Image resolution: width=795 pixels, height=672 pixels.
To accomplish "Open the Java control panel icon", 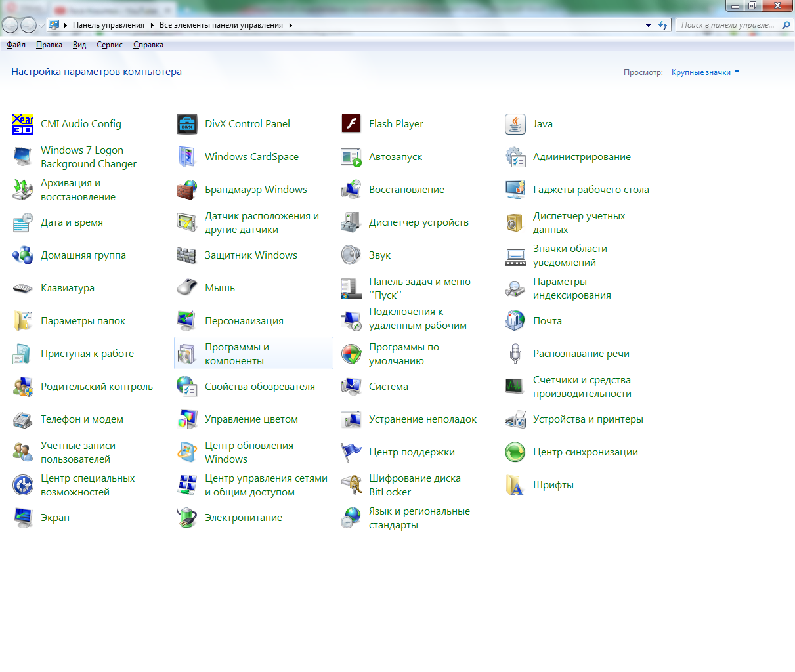I will 515,124.
